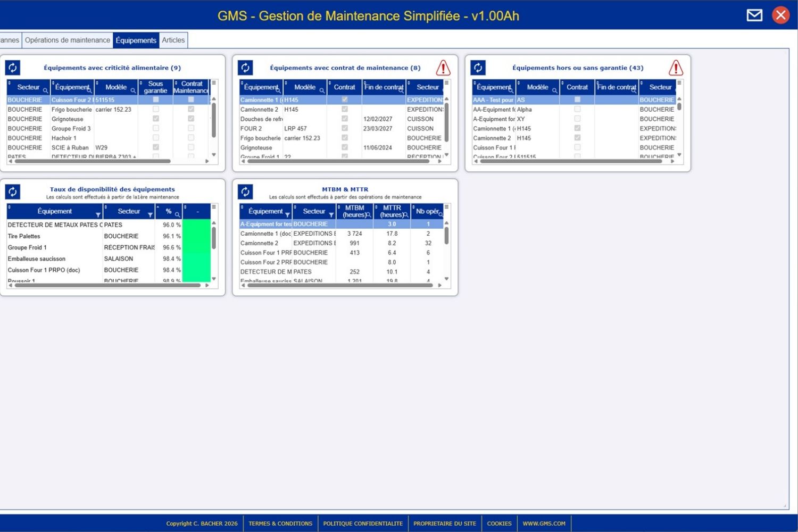Screen dimensions: 798x532
Task: Refresh the criticité alimentaire equipment panel
Action: (13, 68)
